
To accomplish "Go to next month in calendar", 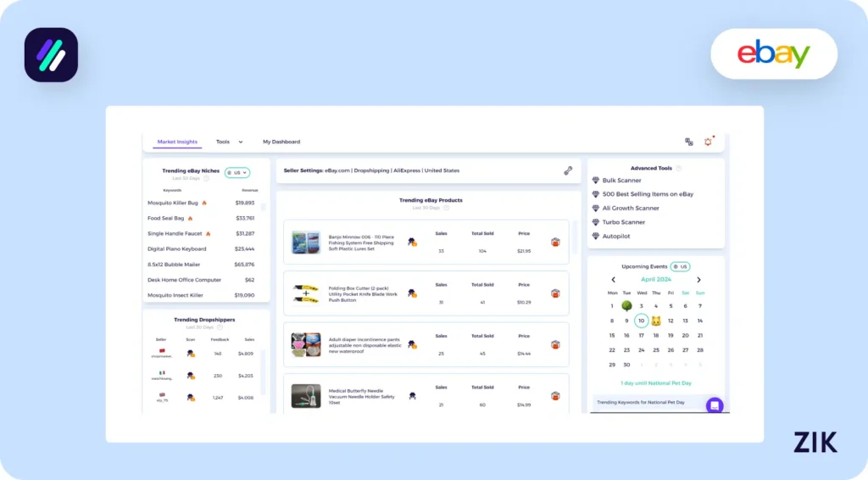I will point(698,279).
